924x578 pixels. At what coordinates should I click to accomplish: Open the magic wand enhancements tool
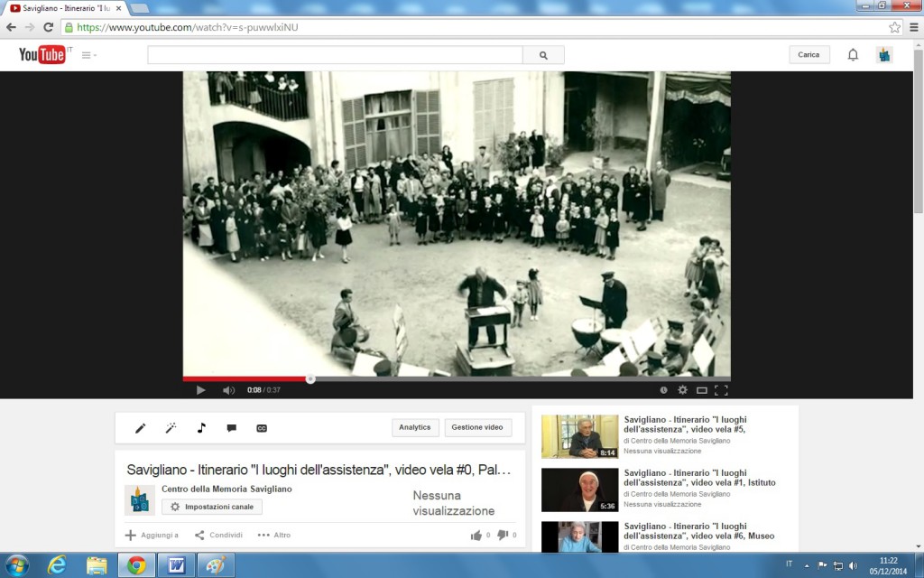[x=171, y=428]
